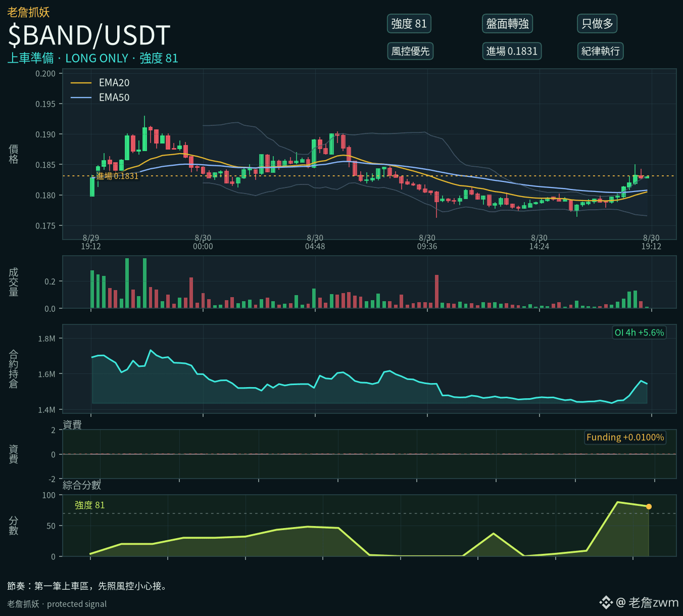The width and height of the screenshot is (683, 616).
Task: Click the 價格 axis title
Action: pos(14,154)
